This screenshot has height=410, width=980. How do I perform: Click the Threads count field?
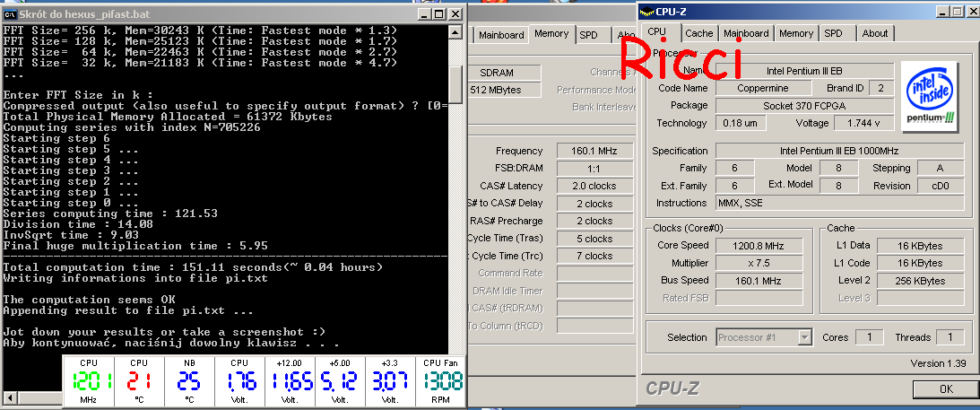tap(950, 337)
